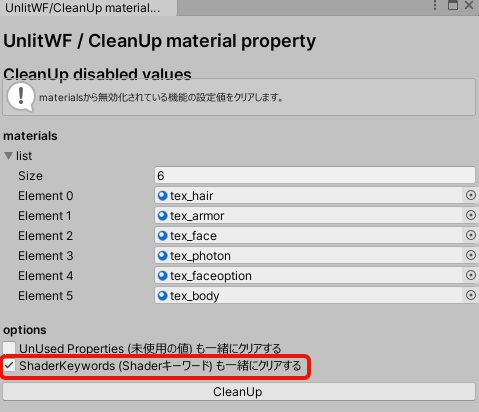Maximize the CleanUp window
479x412 pixels.
[453, 5]
